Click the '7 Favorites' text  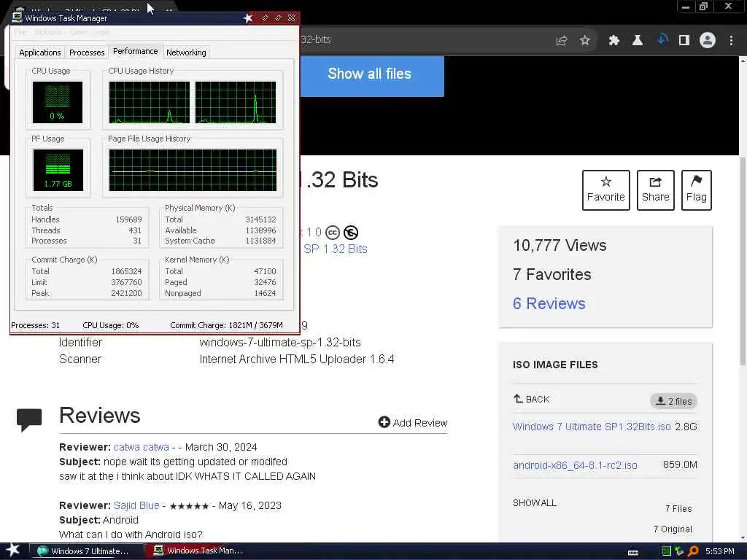click(x=551, y=274)
